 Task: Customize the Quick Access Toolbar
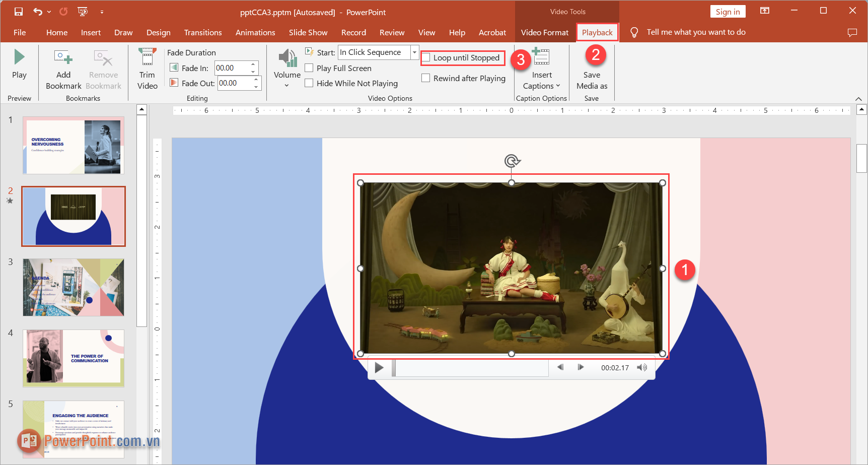pyautogui.click(x=102, y=12)
